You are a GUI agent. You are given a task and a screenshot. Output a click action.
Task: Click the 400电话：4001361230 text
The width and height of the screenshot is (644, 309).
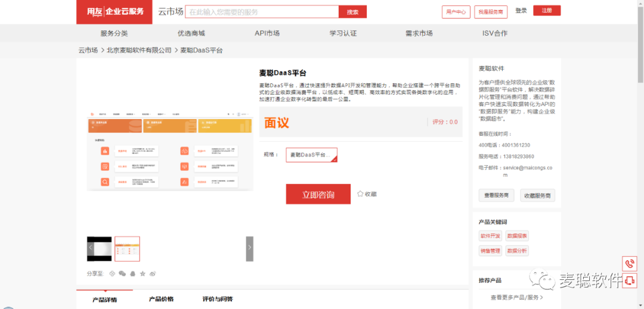pos(504,145)
